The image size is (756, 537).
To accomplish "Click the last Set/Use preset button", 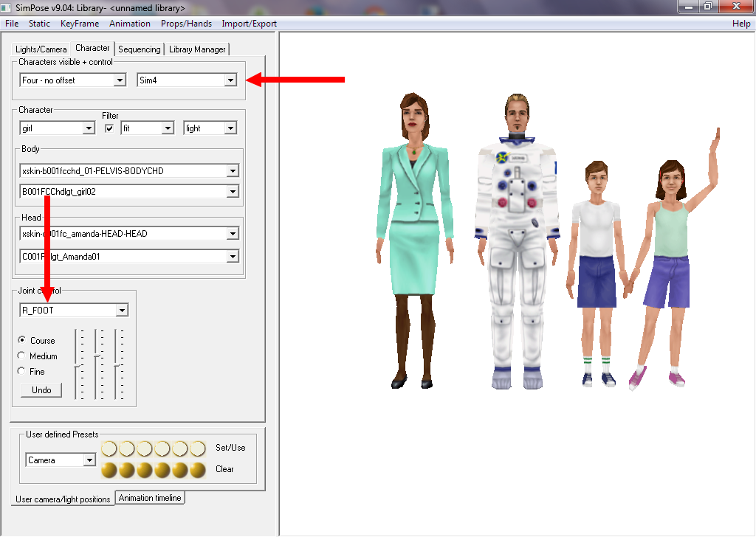I will [x=198, y=448].
